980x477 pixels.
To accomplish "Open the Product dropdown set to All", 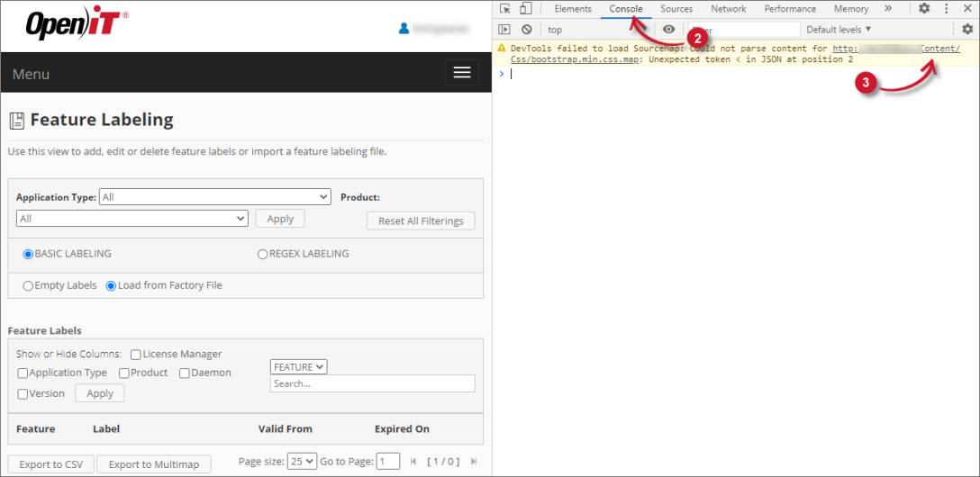I will click(132, 219).
